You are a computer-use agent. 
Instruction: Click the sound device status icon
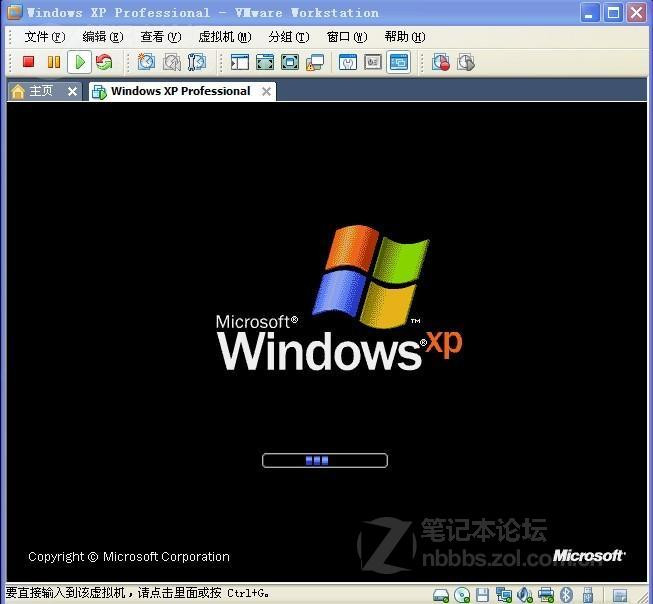(x=524, y=595)
